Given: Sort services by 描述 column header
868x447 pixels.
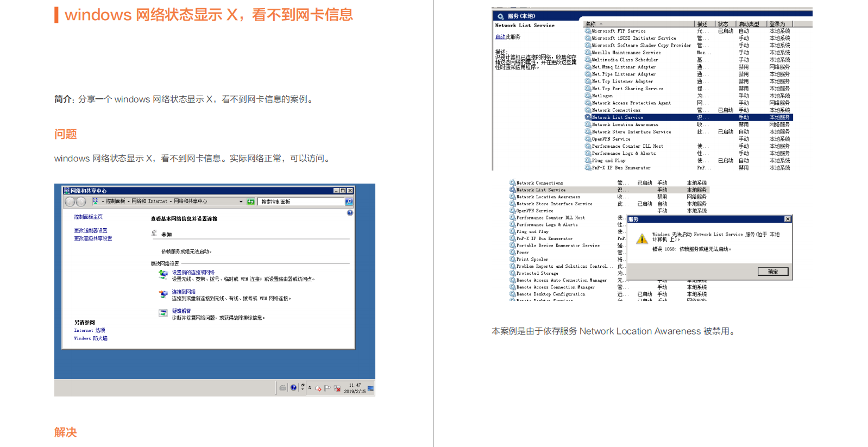Looking at the screenshot, I should [705, 24].
